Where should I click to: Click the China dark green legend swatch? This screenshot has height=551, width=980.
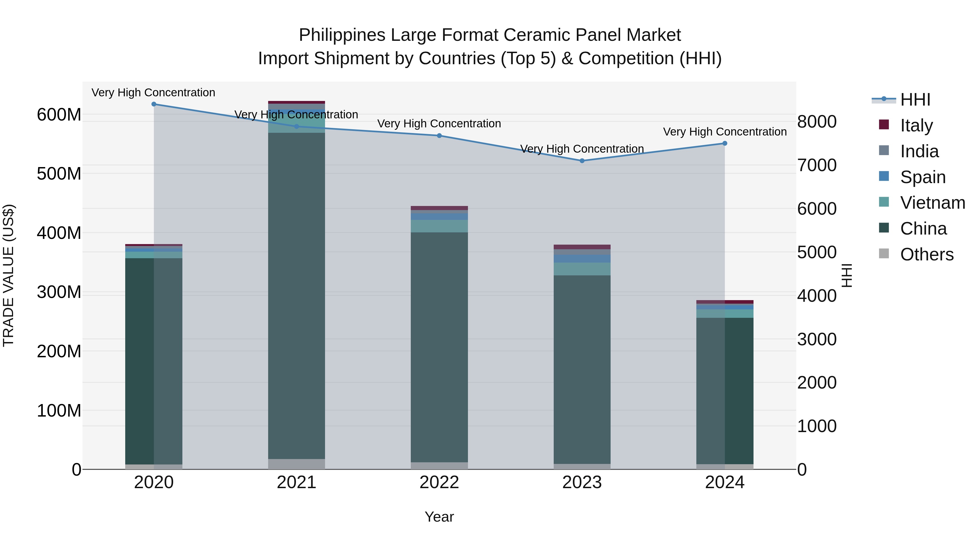click(884, 228)
